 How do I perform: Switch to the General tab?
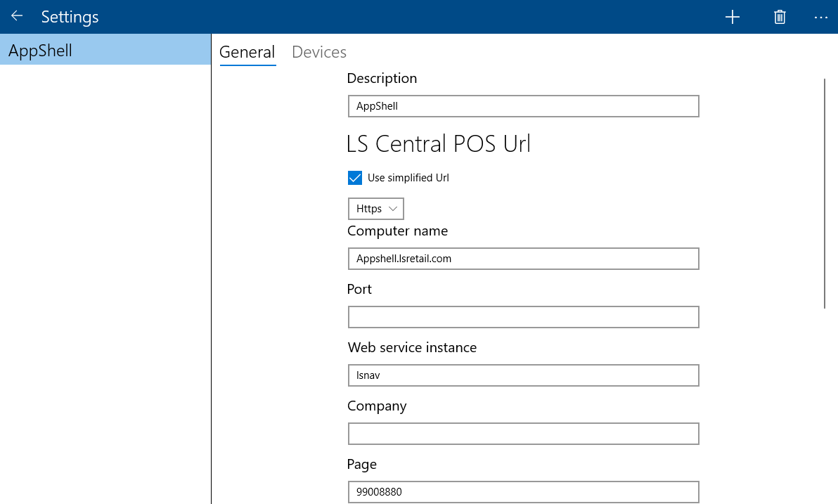pyautogui.click(x=247, y=52)
